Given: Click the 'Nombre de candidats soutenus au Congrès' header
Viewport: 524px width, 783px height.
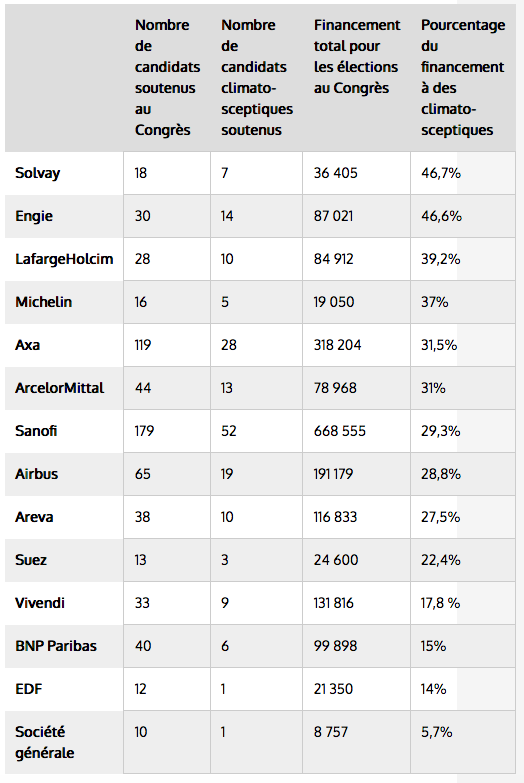Looking at the screenshot, I should click(167, 77).
